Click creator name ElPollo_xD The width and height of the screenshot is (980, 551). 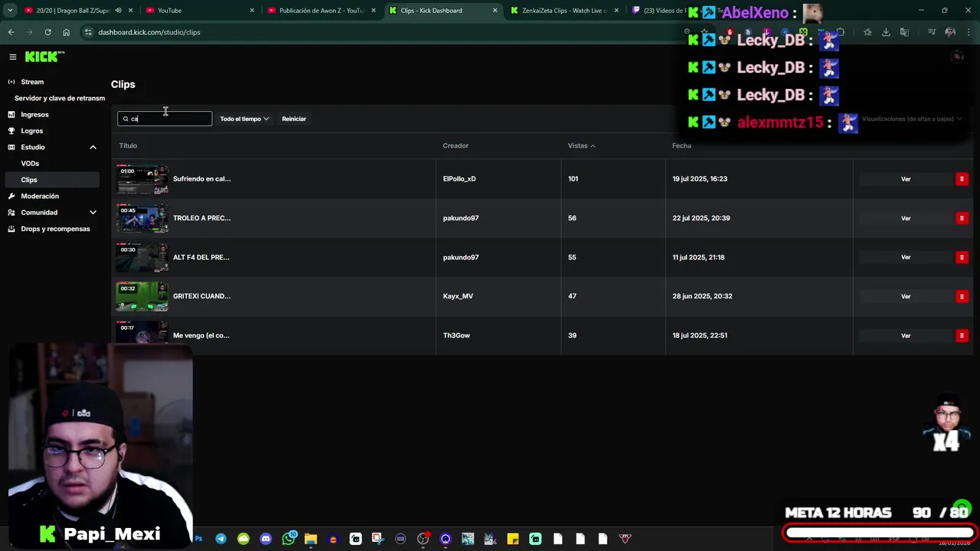(x=459, y=179)
